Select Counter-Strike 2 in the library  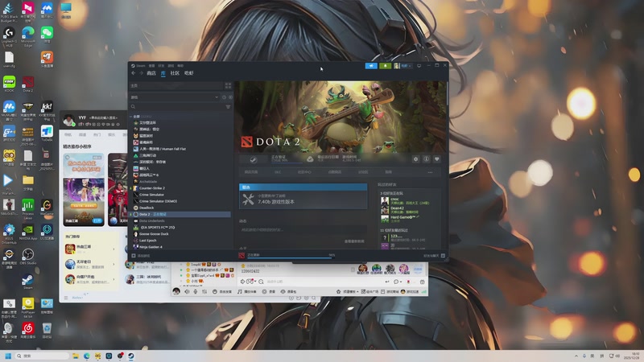click(151, 188)
